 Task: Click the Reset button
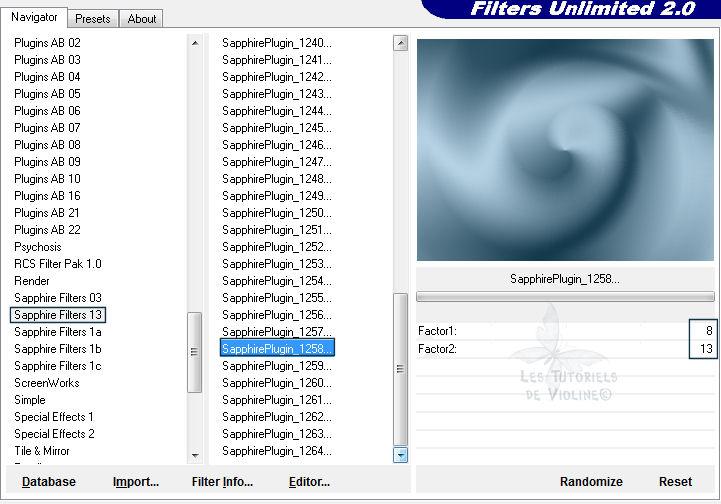click(x=675, y=482)
